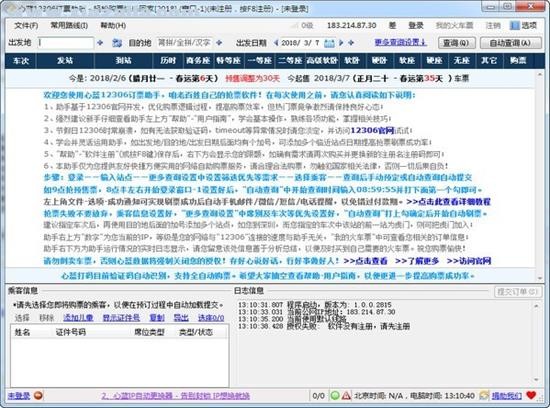Viewport: 550px width, 408px height.
Task: Add another destination with the plus icon
Action: pyautogui.click(x=220, y=43)
